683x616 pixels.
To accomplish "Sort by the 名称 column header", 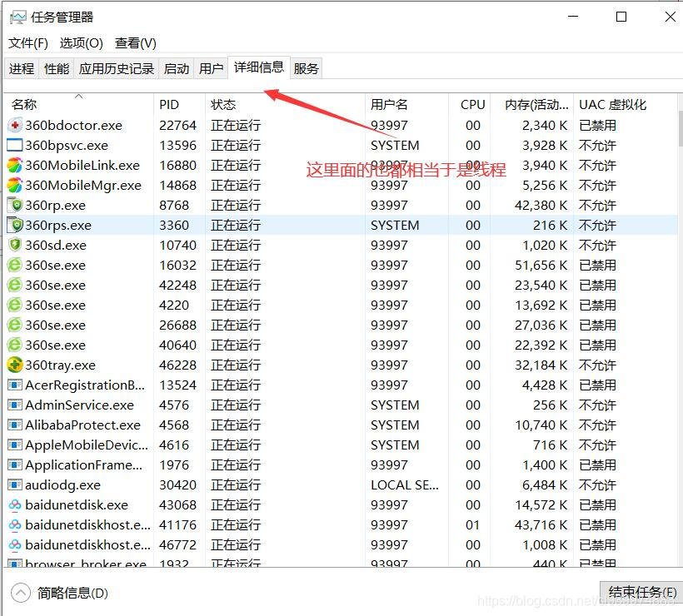I will point(79,105).
